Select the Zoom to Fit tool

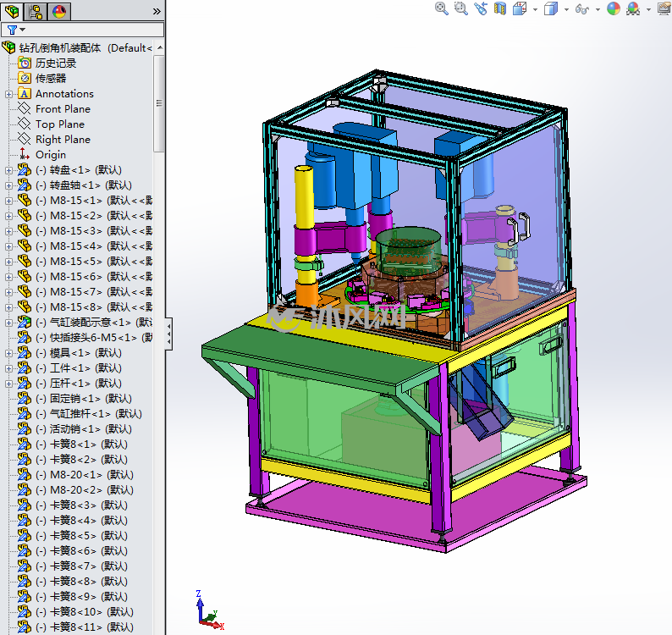[442, 8]
